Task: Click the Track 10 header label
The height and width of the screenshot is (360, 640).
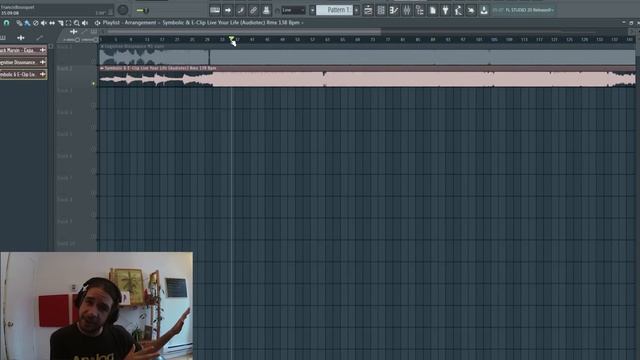Action: point(66,243)
